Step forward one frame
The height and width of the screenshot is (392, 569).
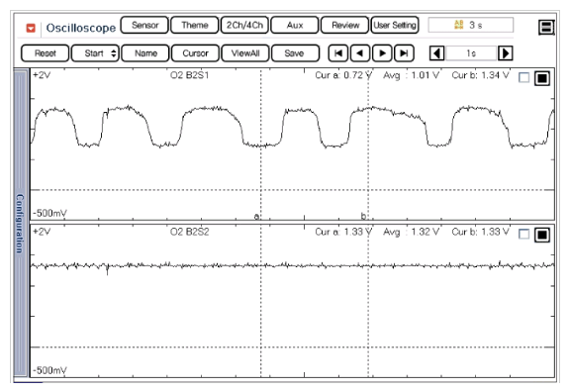pos(382,53)
